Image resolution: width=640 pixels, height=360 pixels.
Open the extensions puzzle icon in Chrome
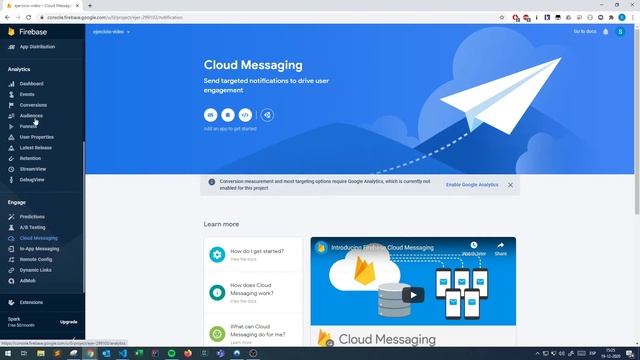(611, 18)
